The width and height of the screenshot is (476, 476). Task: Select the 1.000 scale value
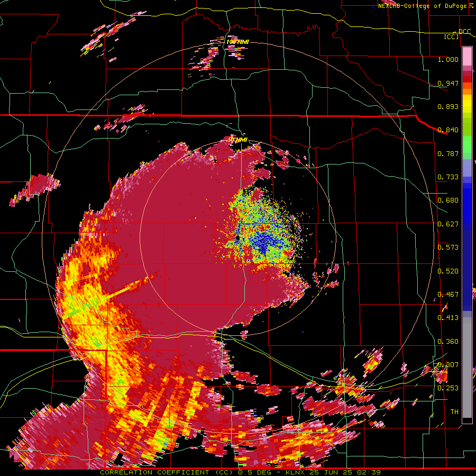pyautogui.click(x=448, y=59)
